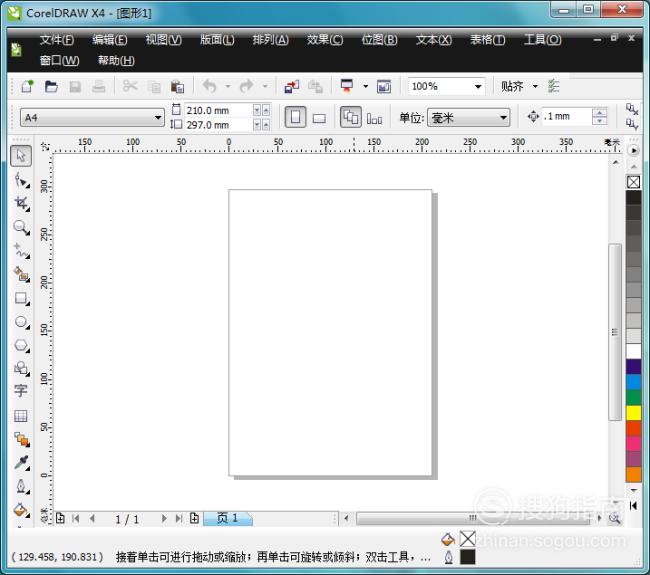Screen dimensions: 650x575
Task: Select the Basic Shapes tool
Action: (21, 368)
